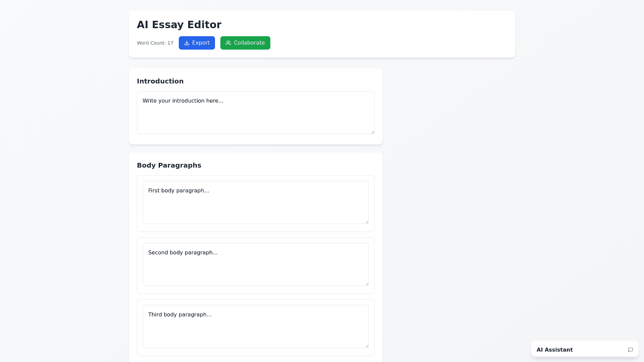Screen dimensions: 644x362
Task: Click the Body Paragraphs section heading
Action: 169,165
